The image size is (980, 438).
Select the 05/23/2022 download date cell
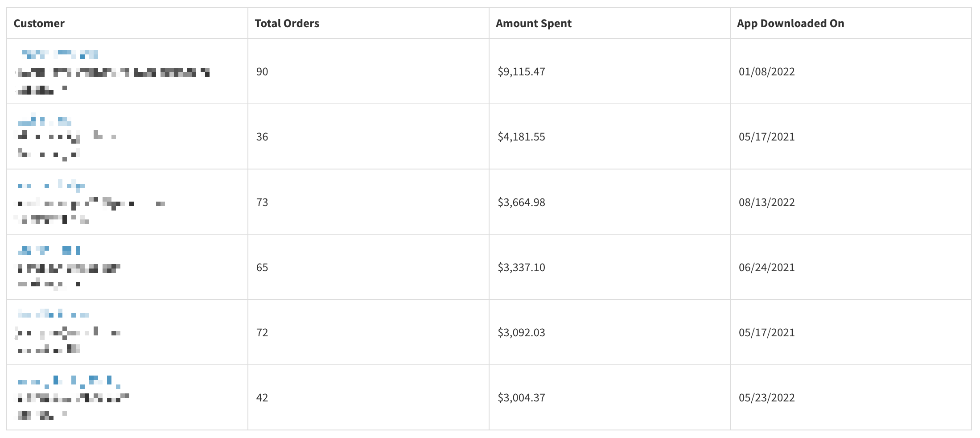click(x=766, y=397)
